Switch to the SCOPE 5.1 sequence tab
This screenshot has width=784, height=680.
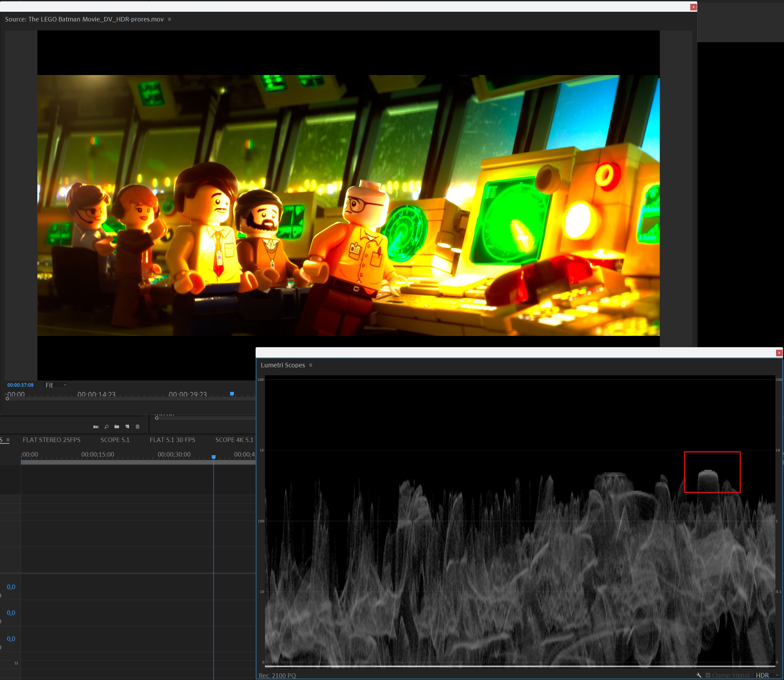[115, 440]
